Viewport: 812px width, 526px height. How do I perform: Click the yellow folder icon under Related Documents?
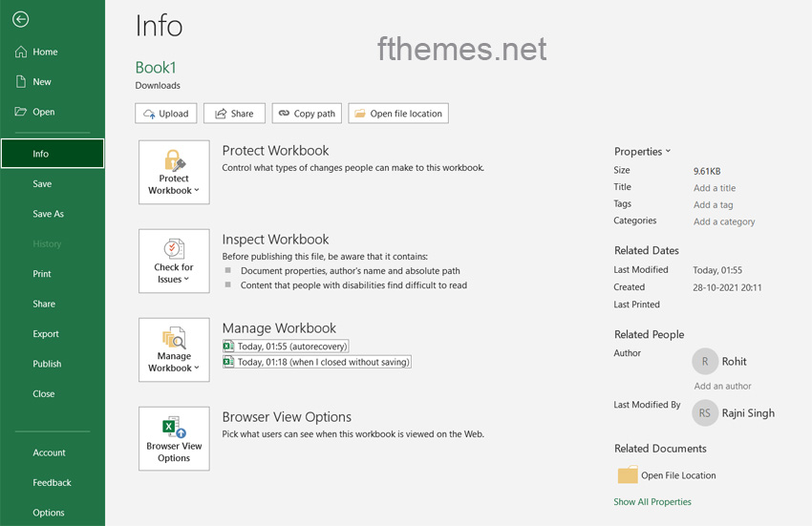coord(627,474)
